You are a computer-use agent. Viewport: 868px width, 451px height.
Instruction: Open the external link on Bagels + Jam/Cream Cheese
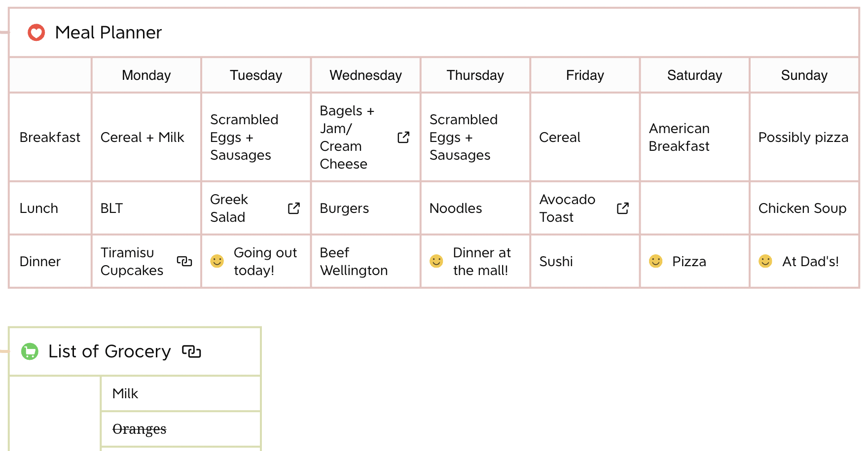point(403,138)
